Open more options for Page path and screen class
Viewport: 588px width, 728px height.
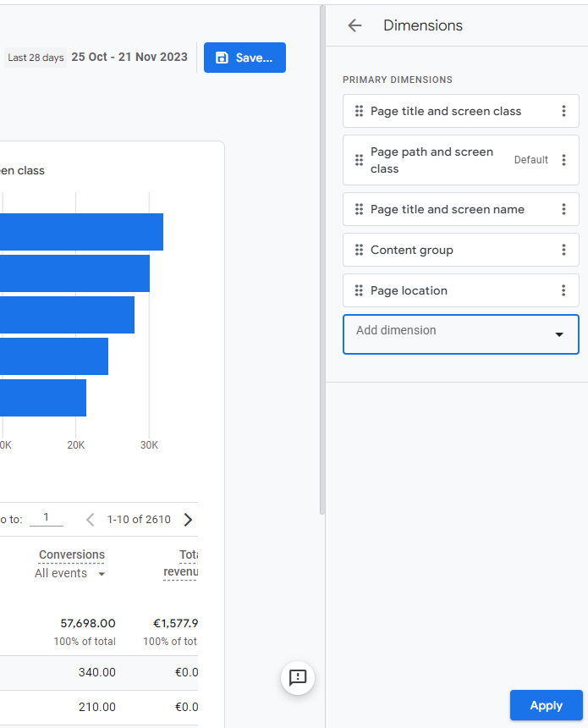coord(563,160)
